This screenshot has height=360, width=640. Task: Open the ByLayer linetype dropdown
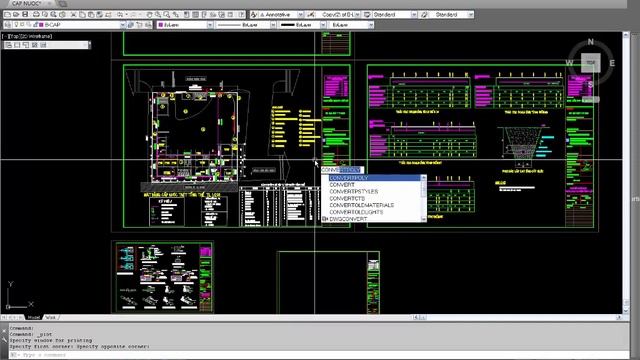pyautogui.click(x=273, y=25)
